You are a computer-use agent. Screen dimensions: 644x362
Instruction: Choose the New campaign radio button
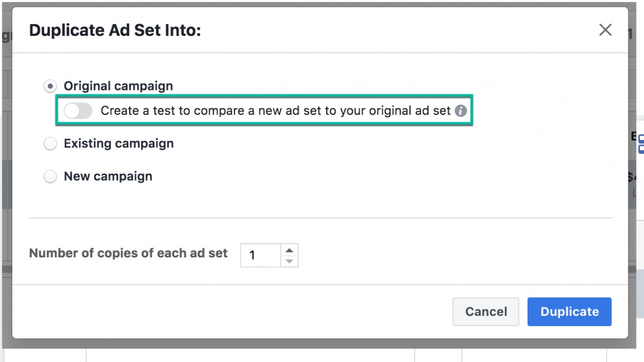[50, 176]
